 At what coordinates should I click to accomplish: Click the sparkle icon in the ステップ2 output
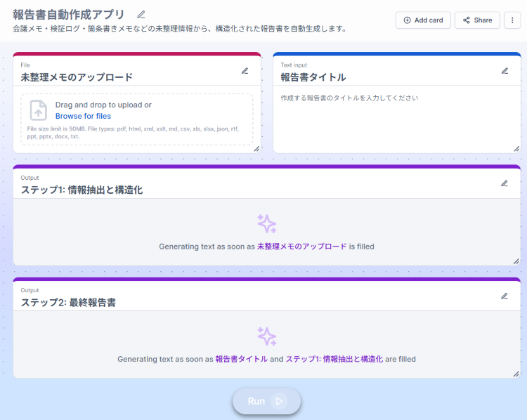(x=267, y=336)
